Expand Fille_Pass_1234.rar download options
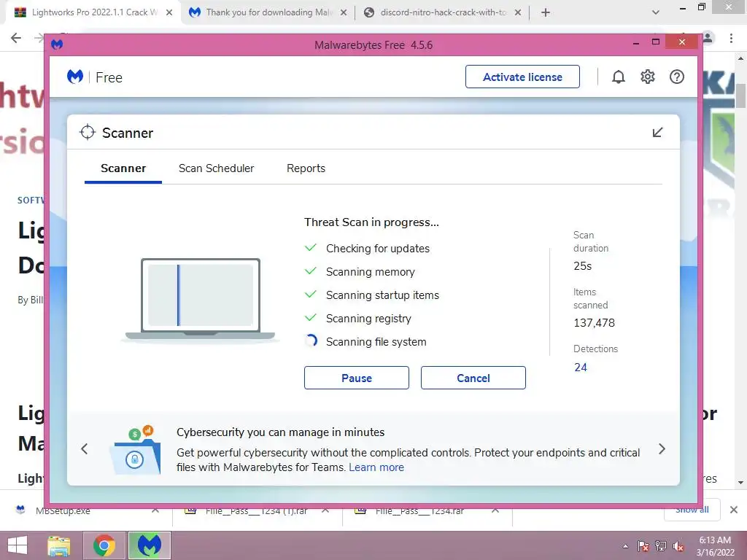The height and width of the screenshot is (560, 747). point(495,510)
